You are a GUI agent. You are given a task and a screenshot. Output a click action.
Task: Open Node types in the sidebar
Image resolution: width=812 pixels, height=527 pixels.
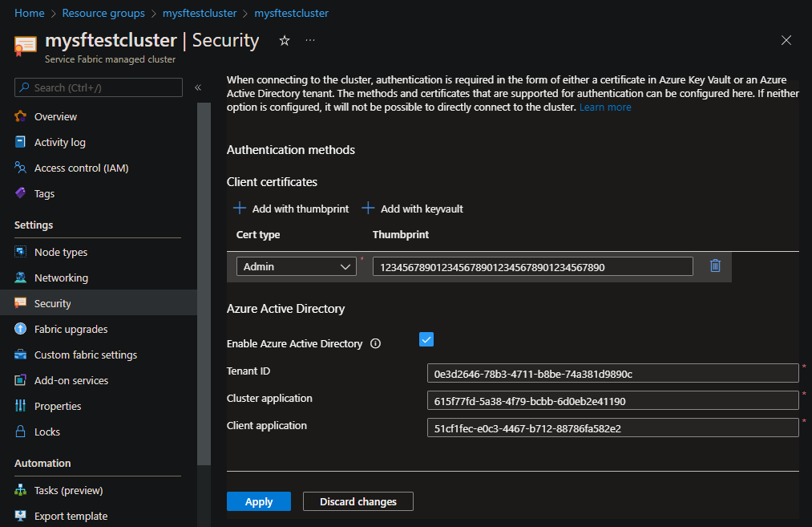coord(61,252)
